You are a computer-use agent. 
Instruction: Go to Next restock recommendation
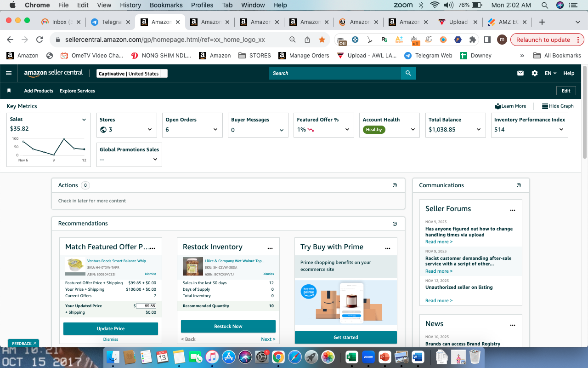[268, 339]
